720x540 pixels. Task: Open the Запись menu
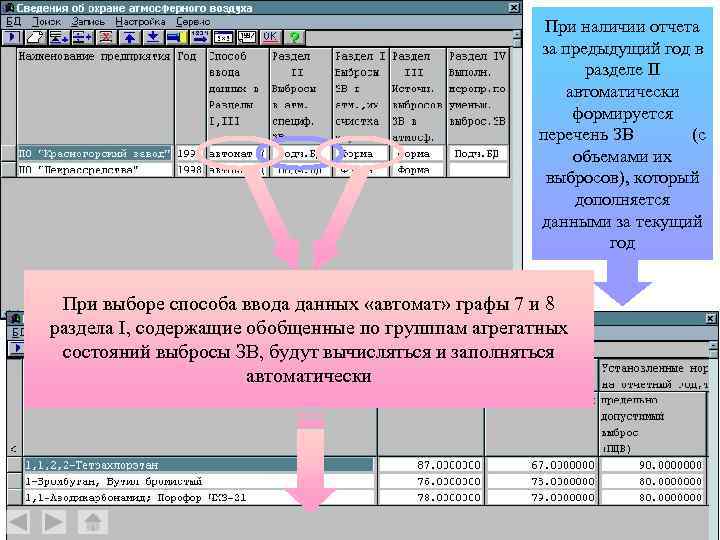(x=88, y=22)
